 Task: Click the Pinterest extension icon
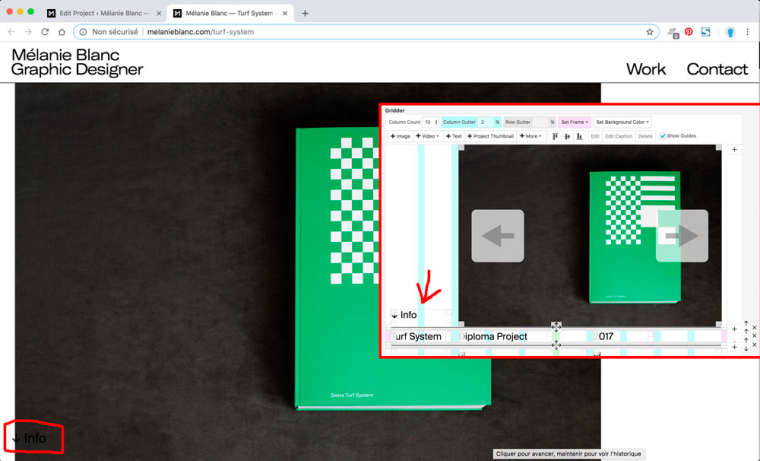[x=688, y=32]
